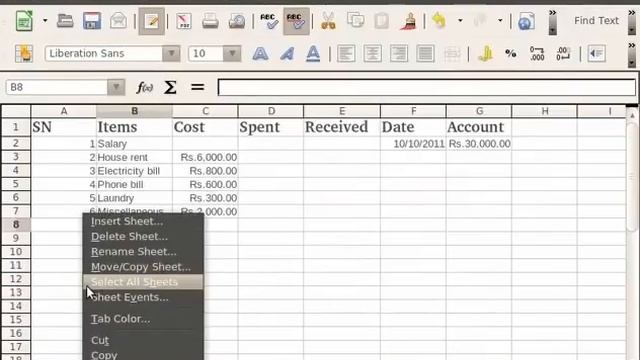Click the Liberation Sans font name box

pyautogui.click(x=104, y=53)
